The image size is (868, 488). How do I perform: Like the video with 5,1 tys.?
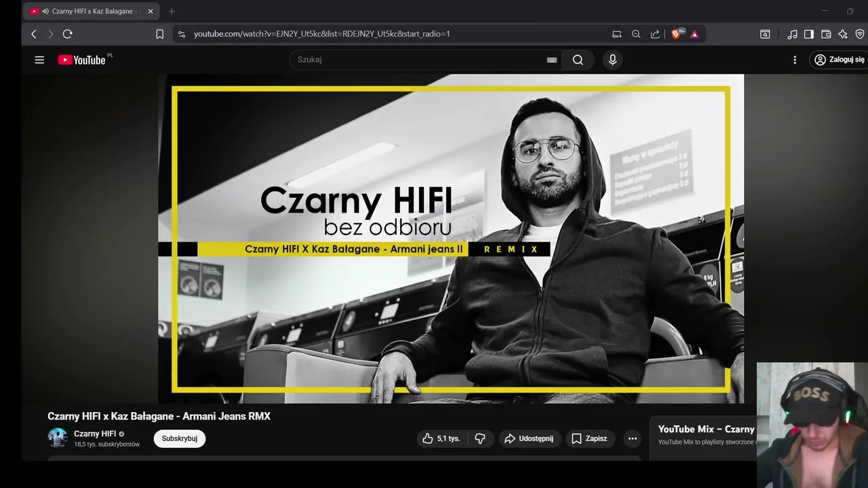pos(441,439)
